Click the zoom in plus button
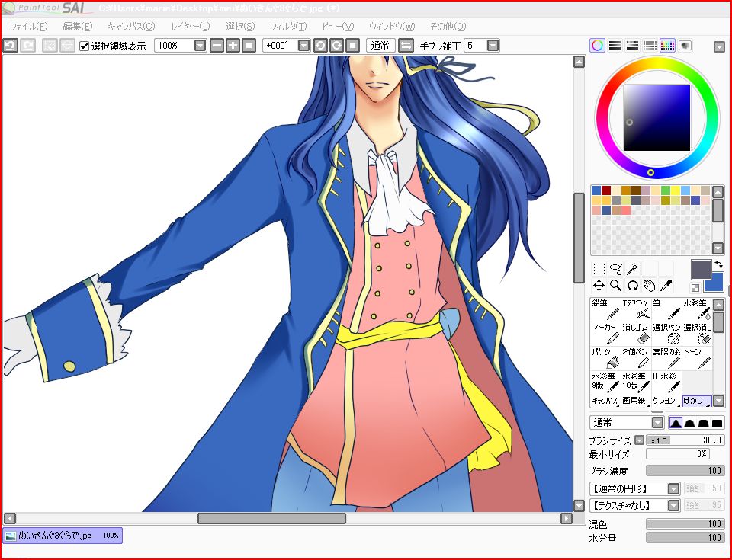The height and width of the screenshot is (560, 732). (x=233, y=45)
